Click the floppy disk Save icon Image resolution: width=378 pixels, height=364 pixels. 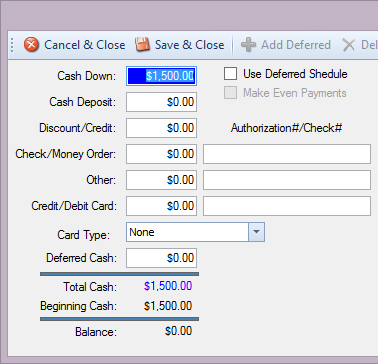click(142, 45)
